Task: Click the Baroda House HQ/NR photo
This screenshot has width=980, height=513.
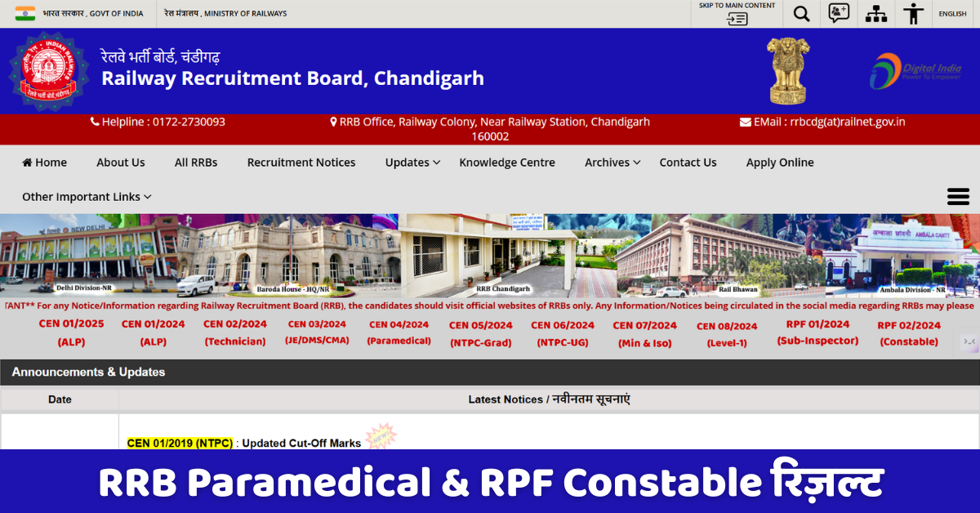Action: pos(288,255)
